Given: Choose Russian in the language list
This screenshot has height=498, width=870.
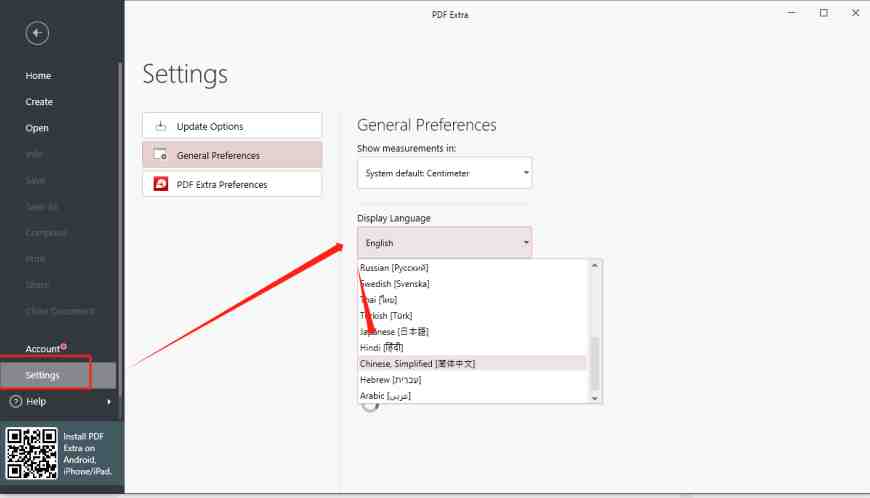Looking at the screenshot, I should 394,268.
